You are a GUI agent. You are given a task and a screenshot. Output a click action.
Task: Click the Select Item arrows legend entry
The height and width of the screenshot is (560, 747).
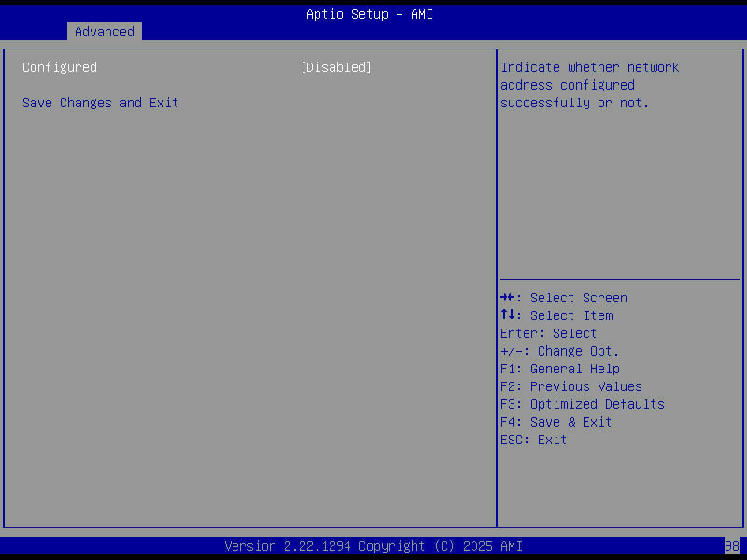[557, 315]
